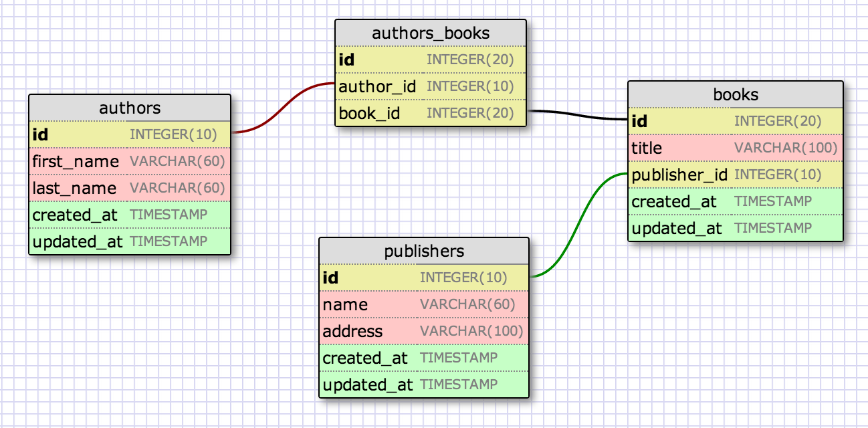Click the books table title header
The width and height of the screenshot is (868, 428).
(x=736, y=94)
